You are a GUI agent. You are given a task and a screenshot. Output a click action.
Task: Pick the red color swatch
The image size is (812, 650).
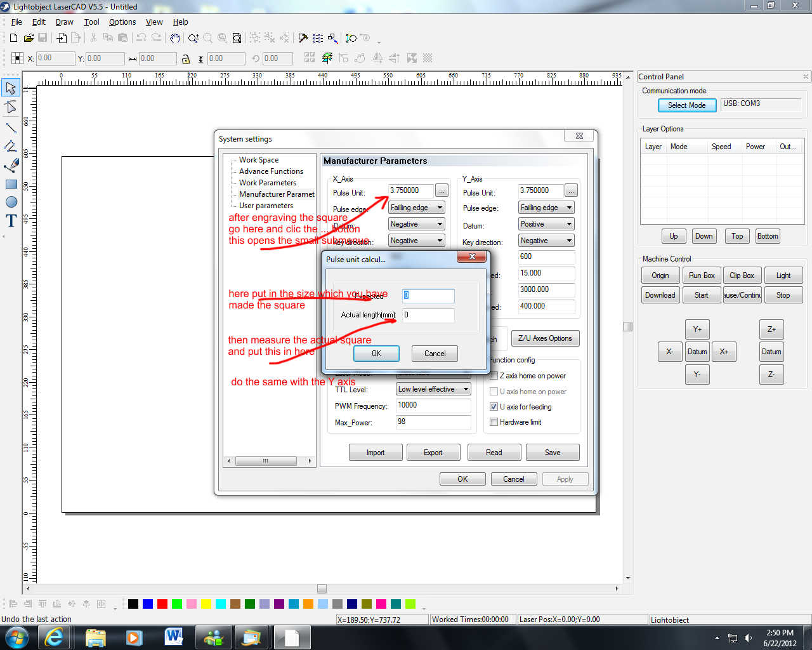(162, 604)
